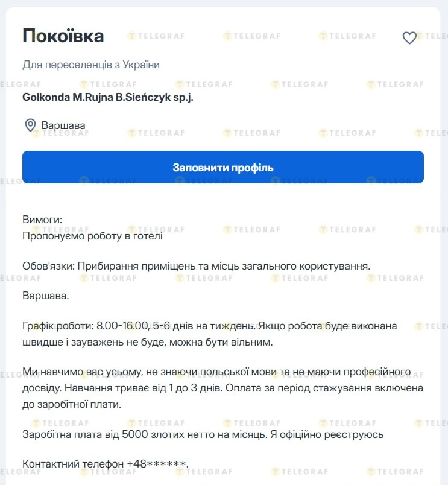Click the Вимоги section heading
Screen dimensions: 448x485
42,220
